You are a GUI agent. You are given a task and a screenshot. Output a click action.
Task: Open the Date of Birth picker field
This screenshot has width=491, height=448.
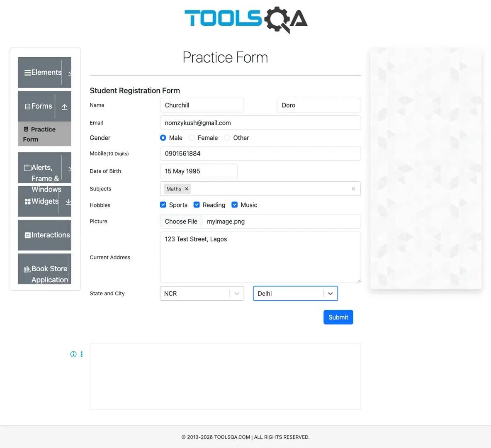click(x=199, y=171)
